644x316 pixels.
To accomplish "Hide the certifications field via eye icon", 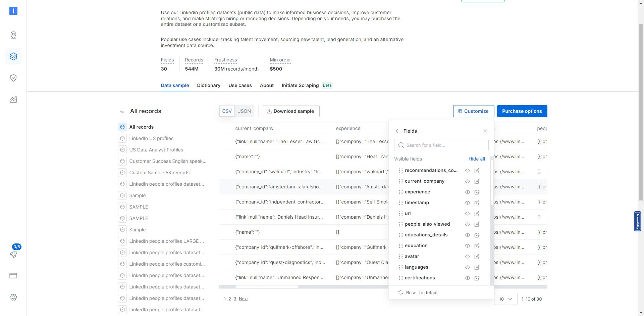I will [x=468, y=278].
